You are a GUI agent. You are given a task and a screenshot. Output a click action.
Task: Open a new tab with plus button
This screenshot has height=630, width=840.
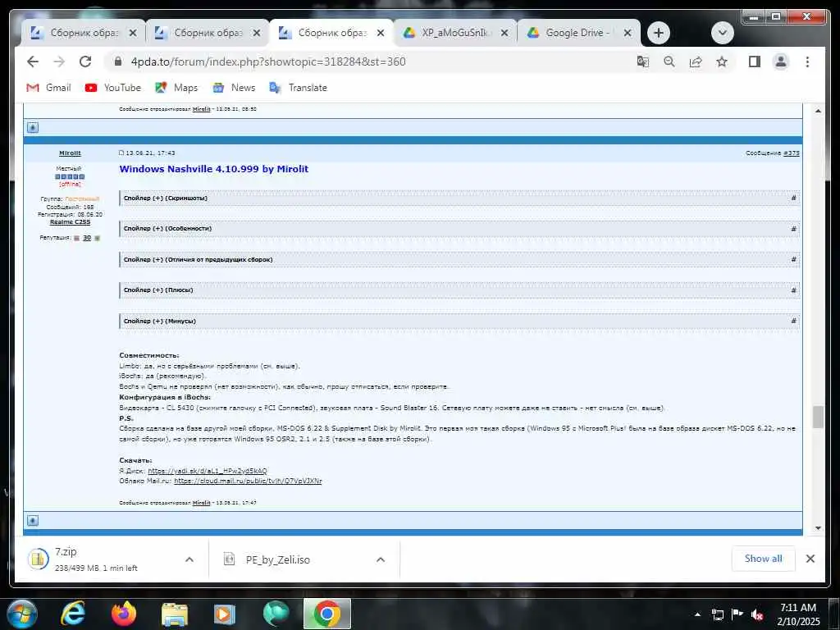(x=659, y=33)
